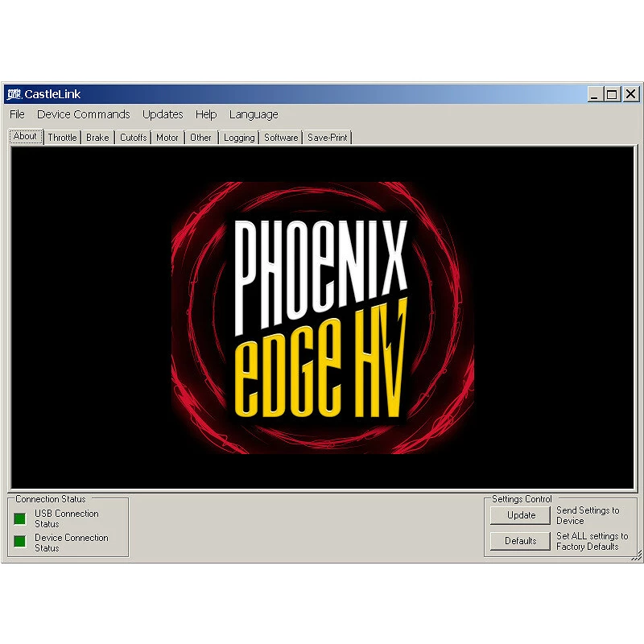Open the Language menu
The width and height of the screenshot is (644, 644).
[x=254, y=114]
